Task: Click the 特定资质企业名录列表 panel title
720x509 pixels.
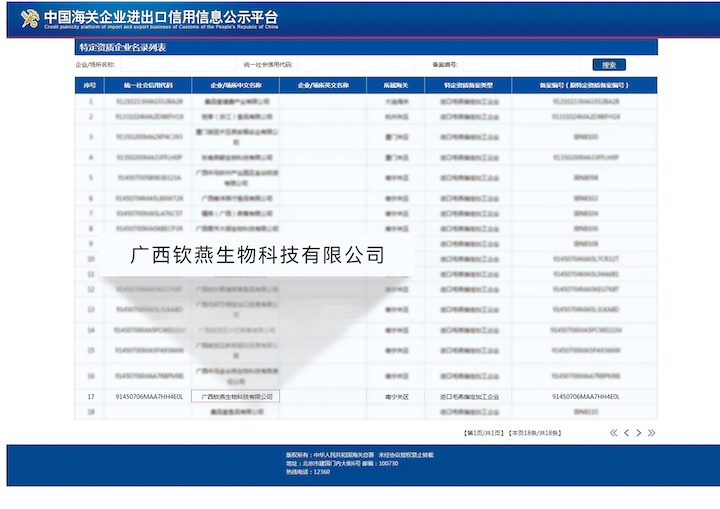Action: [122, 47]
